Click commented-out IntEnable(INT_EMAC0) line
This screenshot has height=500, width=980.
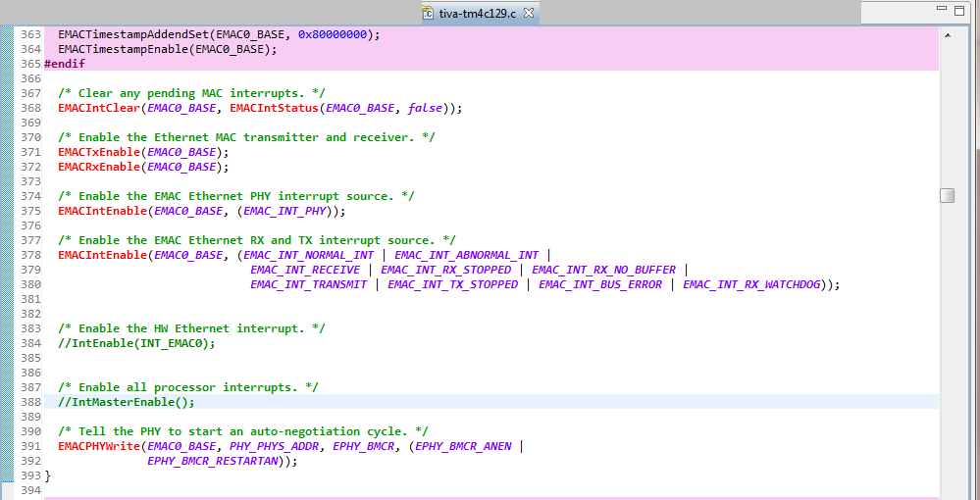136,343
